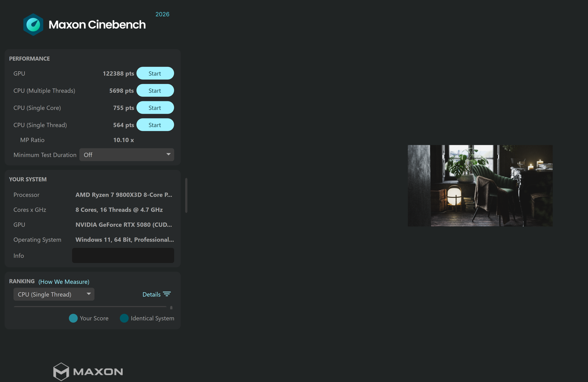Click the Details link in Ranking
This screenshot has width=588, height=382.
pyautogui.click(x=151, y=294)
